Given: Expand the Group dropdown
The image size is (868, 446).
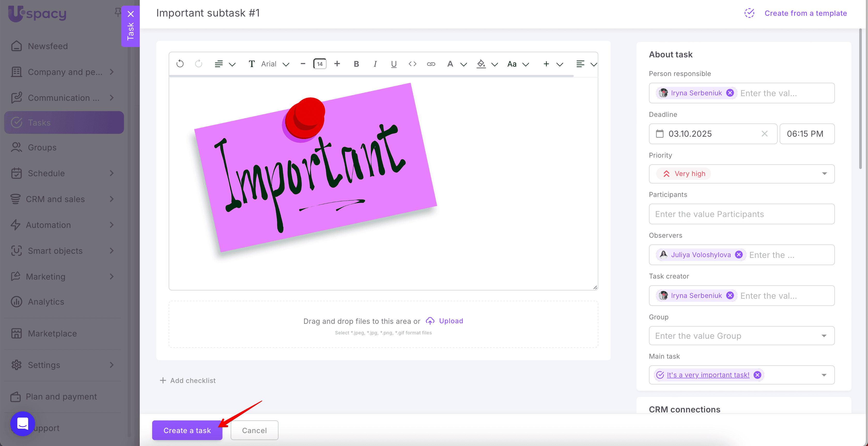Looking at the screenshot, I should click(x=824, y=336).
